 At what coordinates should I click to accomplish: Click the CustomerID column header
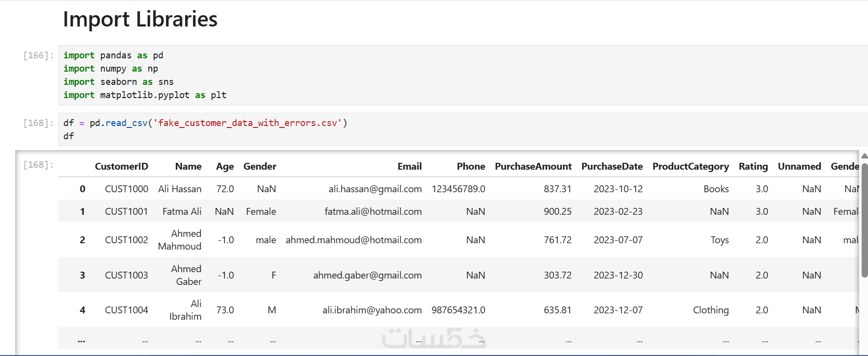(121, 167)
